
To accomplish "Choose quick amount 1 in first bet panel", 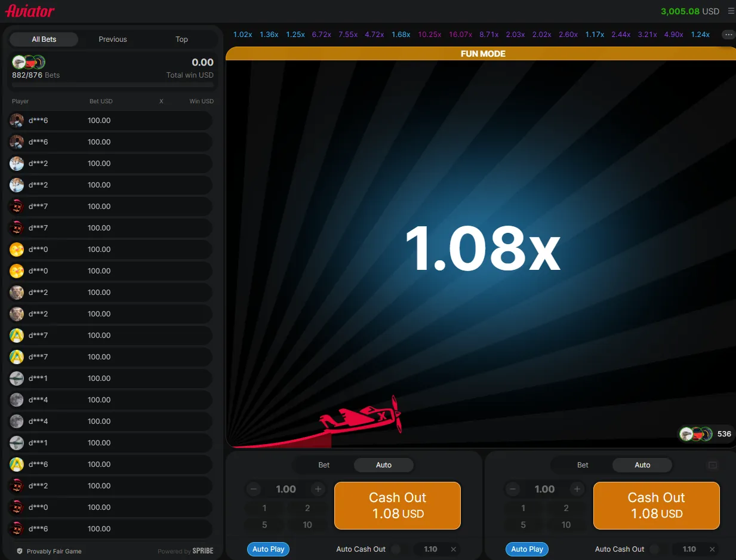I will pyautogui.click(x=264, y=508).
